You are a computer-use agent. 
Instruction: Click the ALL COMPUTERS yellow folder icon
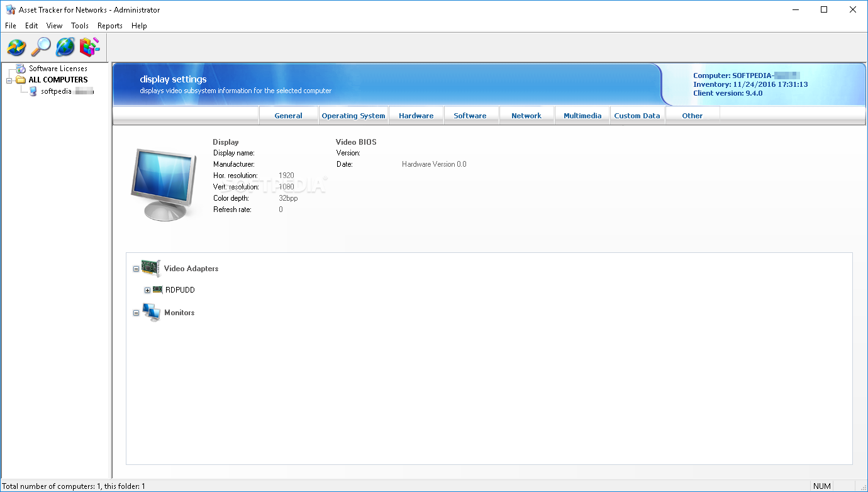point(21,80)
